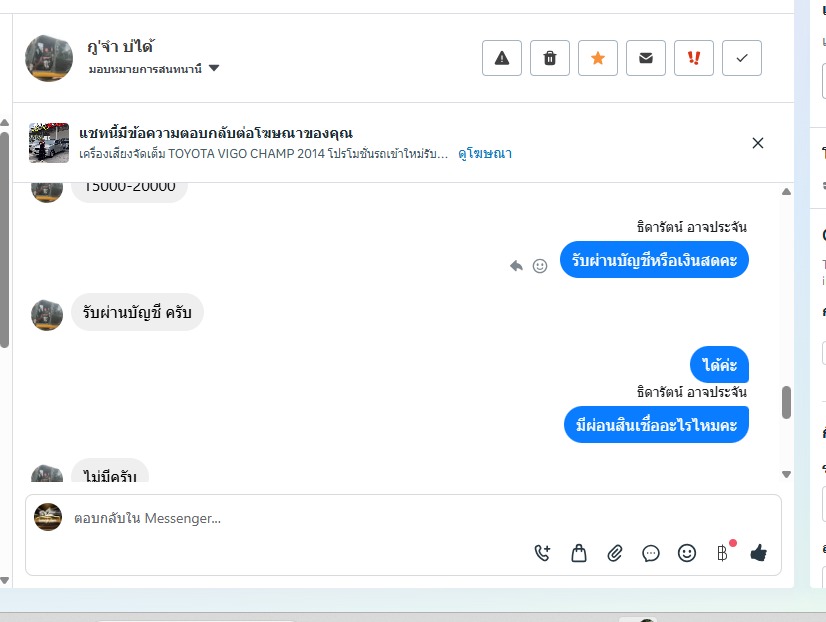Image resolution: width=826 pixels, height=622 pixels.
Task: Click the Baht payment request icon
Action: tap(723, 552)
